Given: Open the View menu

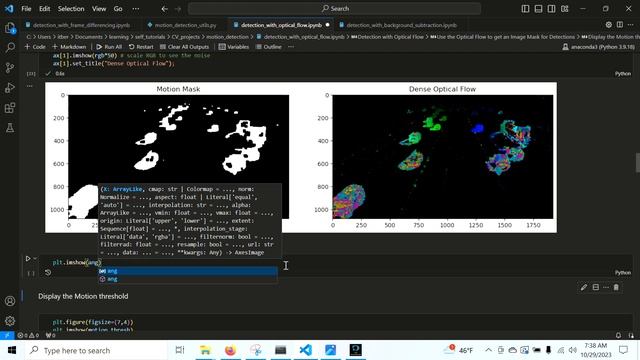Looking at the screenshot, I should click(99, 9).
